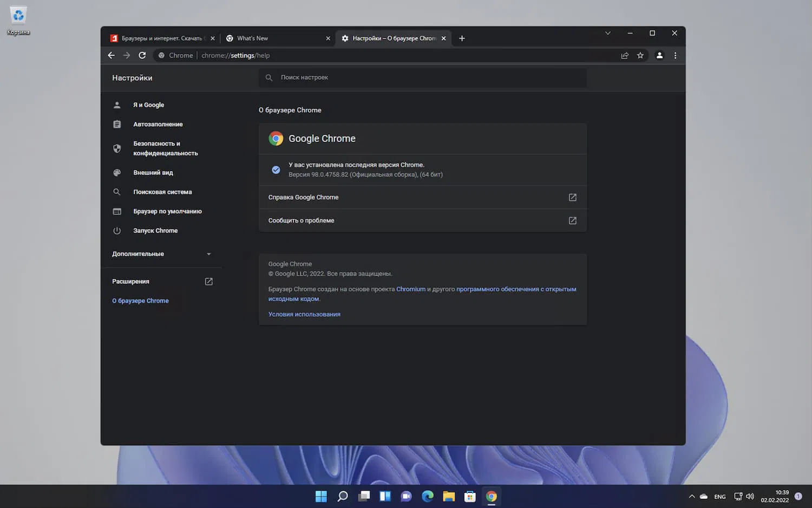Open the three-dot Chrome menu
The image size is (812, 508).
coord(675,55)
